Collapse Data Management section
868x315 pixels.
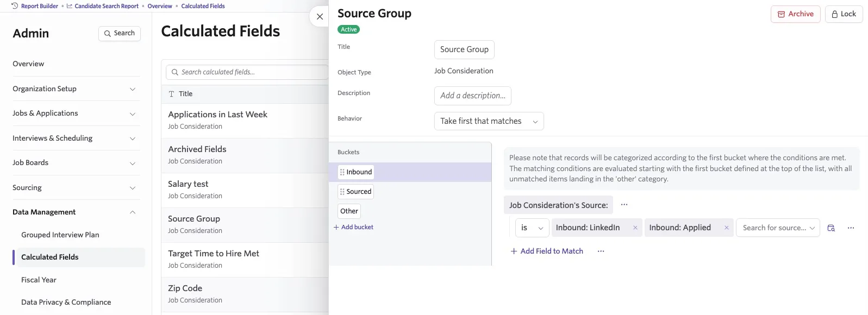click(76, 212)
